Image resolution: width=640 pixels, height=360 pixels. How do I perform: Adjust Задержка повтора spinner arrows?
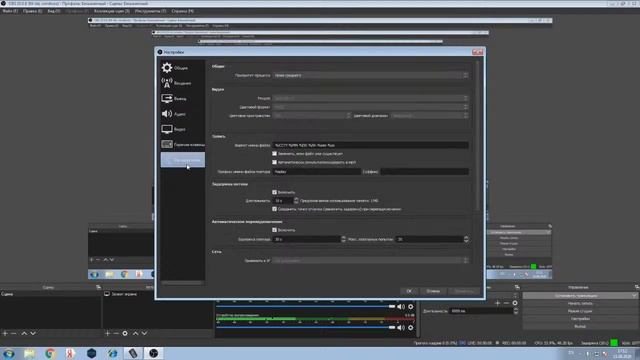pyautogui.click(x=343, y=239)
